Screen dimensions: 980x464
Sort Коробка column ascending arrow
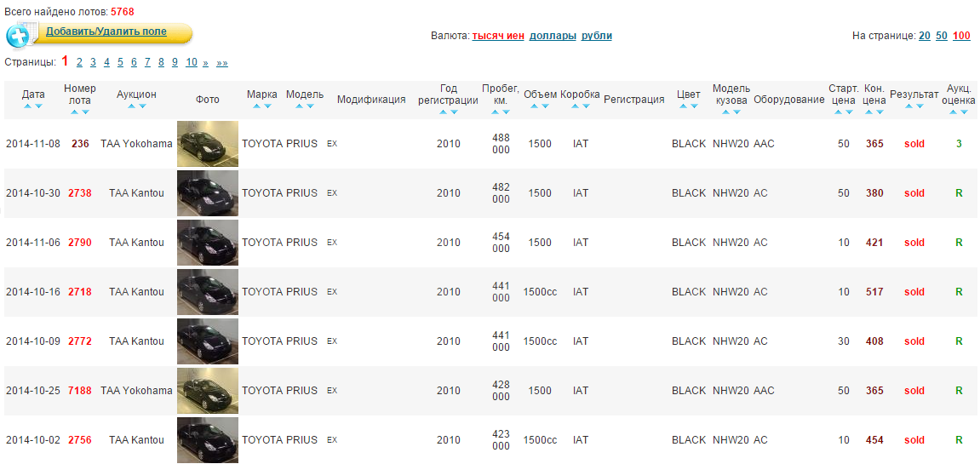click(x=575, y=106)
